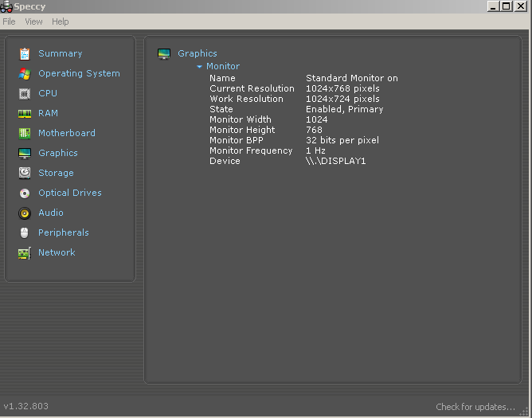Click the Name label row
532x418 pixels.
[222, 78]
